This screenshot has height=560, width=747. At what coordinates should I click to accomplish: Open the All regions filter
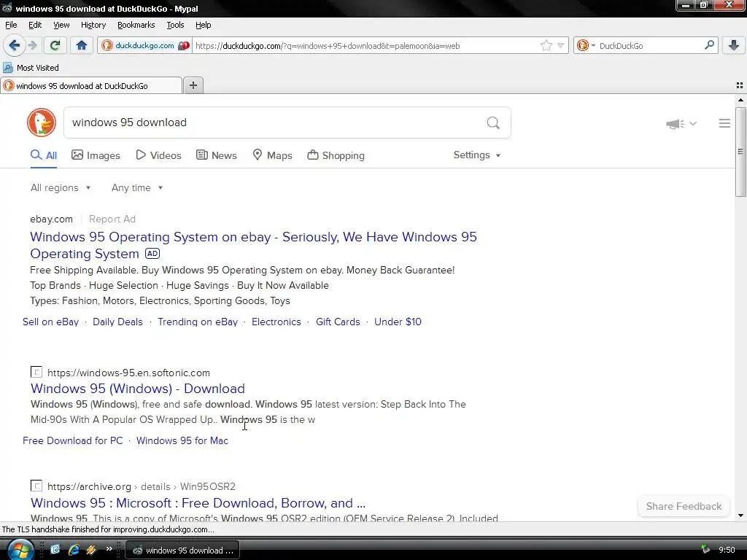pos(61,187)
